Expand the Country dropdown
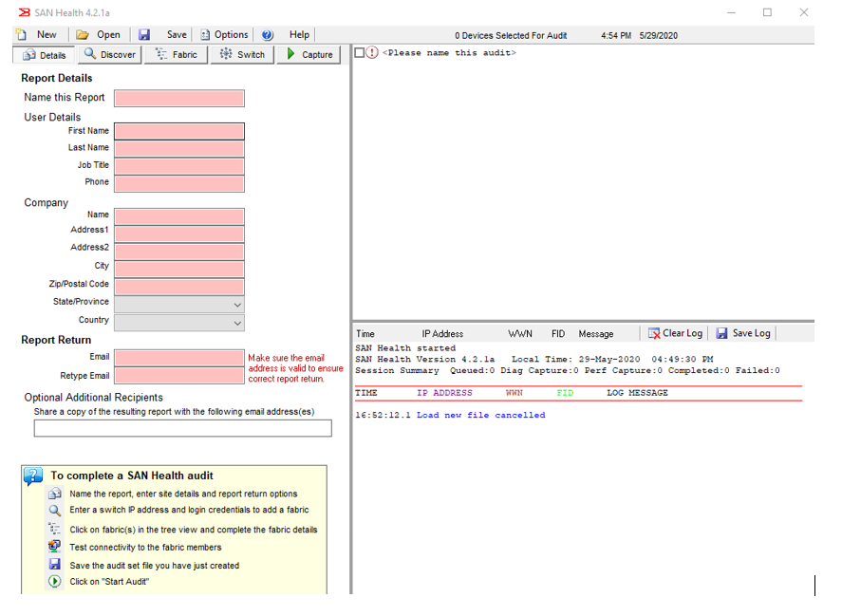Image resolution: width=842 pixels, height=616 pixels. 237,323
